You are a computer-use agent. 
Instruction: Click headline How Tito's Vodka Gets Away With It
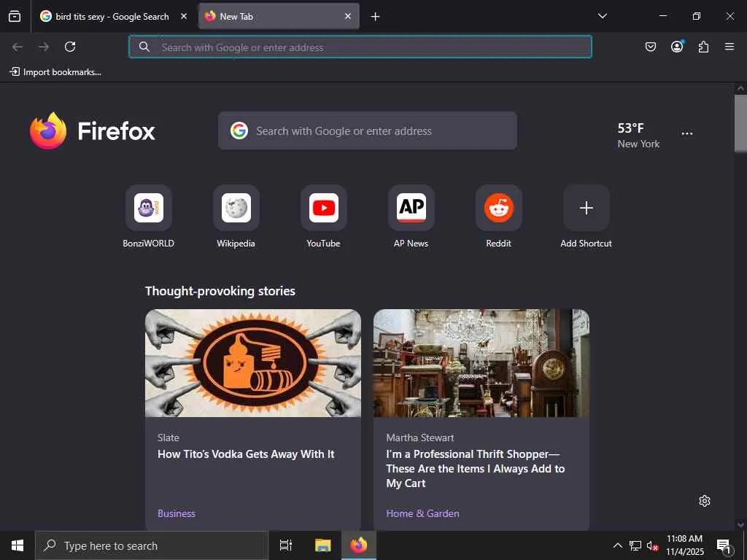246,454
